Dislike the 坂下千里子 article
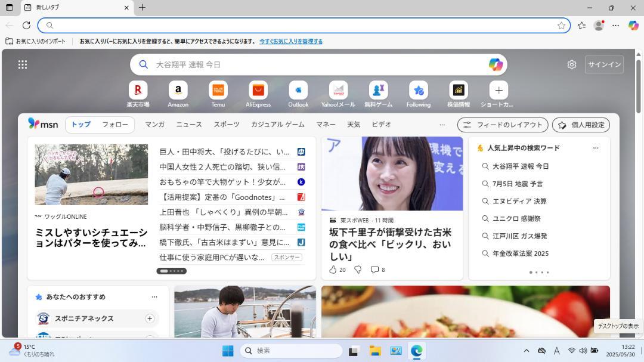 pyautogui.click(x=358, y=270)
